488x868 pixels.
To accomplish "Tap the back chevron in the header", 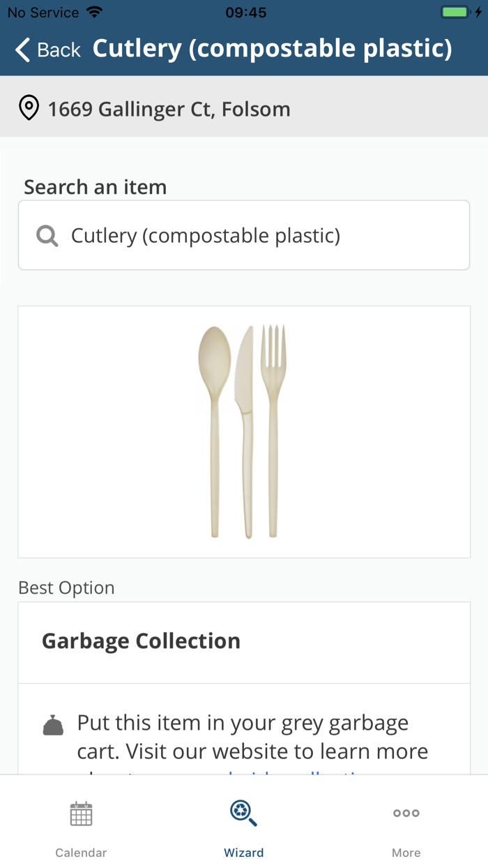I will coord(21,50).
